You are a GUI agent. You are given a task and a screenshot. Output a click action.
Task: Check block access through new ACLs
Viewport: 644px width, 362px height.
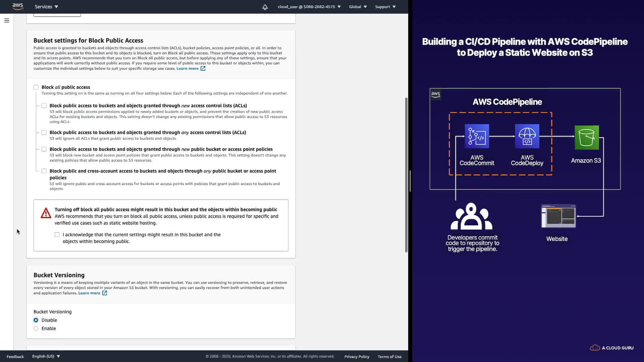pyautogui.click(x=44, y=106)
